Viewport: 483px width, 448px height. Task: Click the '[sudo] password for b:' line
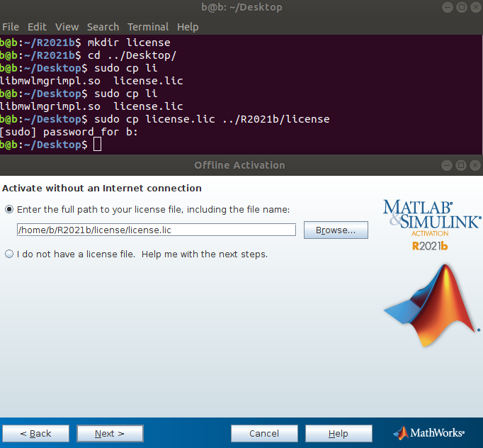69,132
